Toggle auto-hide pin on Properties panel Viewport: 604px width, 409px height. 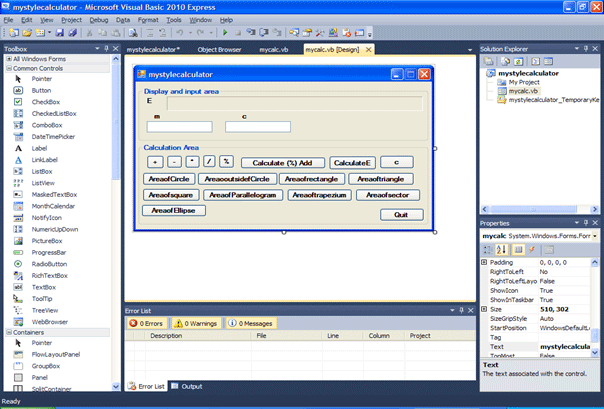(586, 223)
